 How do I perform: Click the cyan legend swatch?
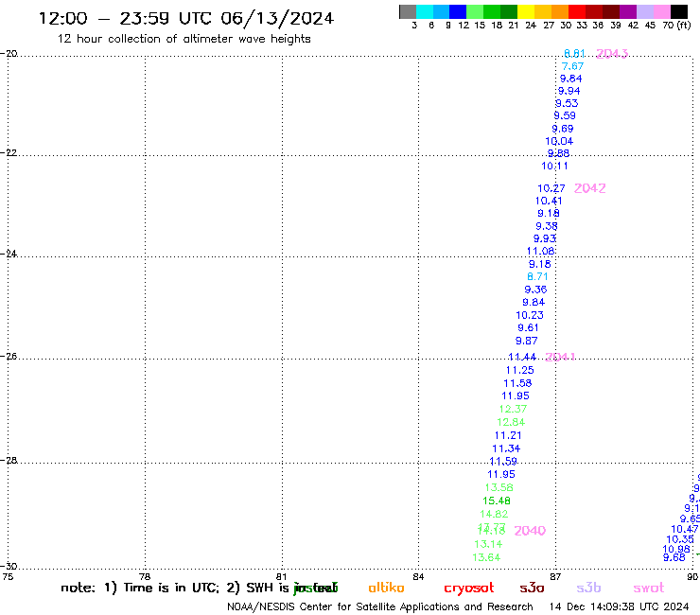[425, 11]
